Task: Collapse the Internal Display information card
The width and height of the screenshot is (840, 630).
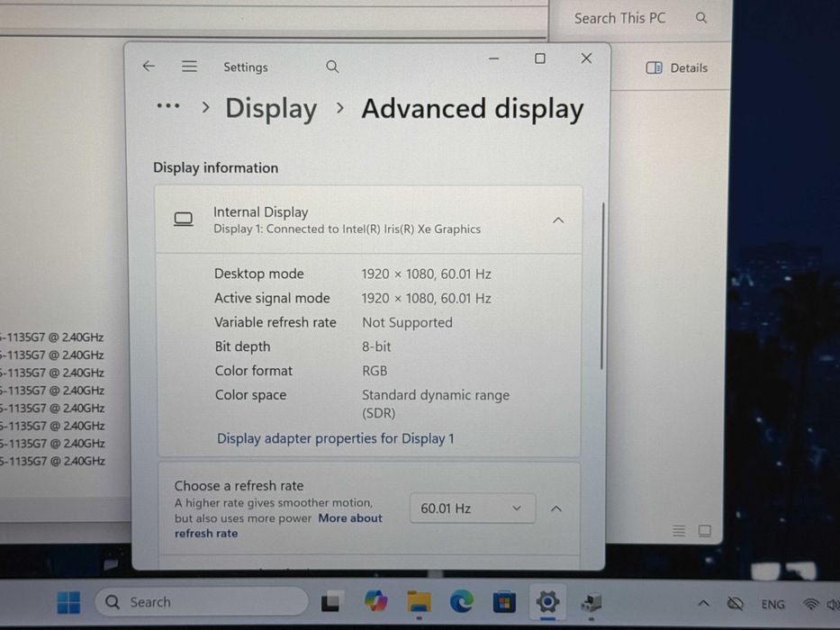Action: click(x=558, y=220)
